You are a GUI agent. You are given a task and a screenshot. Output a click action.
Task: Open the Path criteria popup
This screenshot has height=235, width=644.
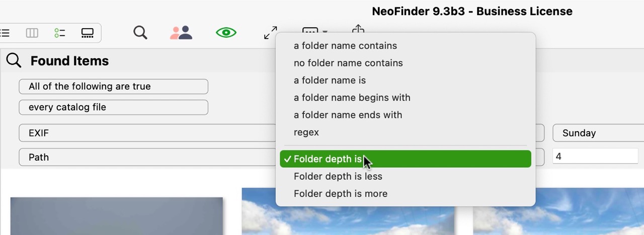[148, 157]
